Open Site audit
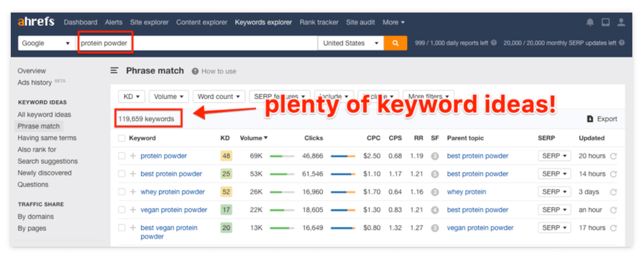644x260 pixels. (x=360, y=22)
